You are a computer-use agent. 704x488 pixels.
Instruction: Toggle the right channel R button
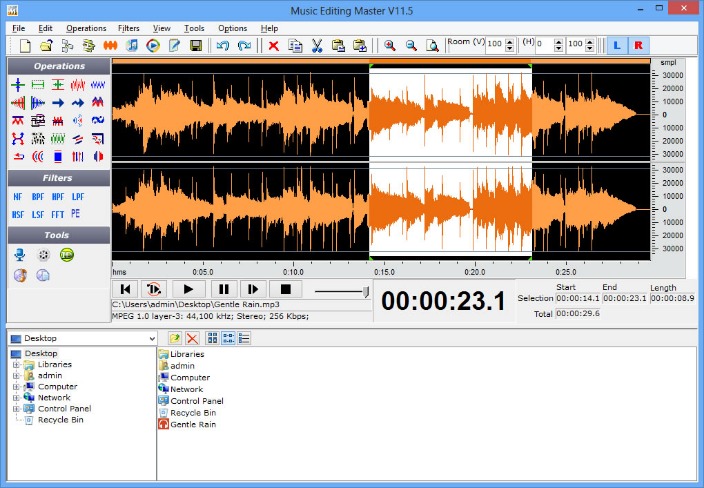point(638,46)
